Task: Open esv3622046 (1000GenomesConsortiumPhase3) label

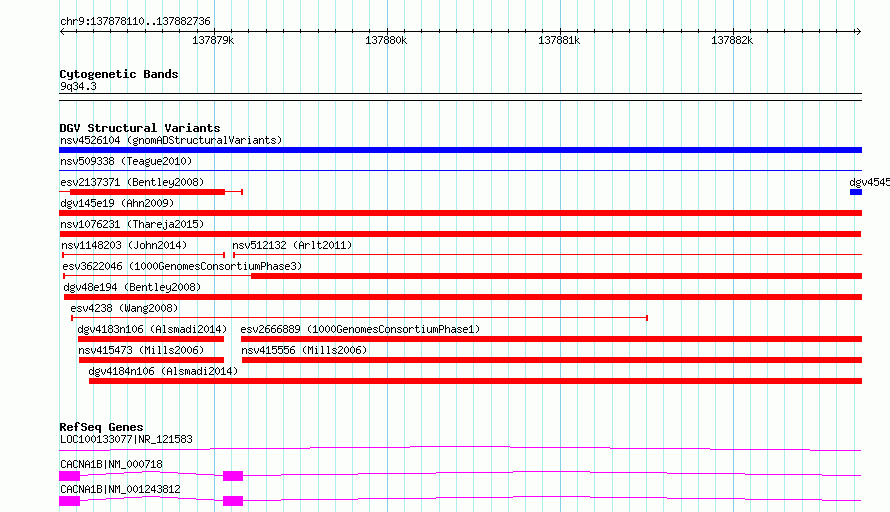Action: (182, 266)
